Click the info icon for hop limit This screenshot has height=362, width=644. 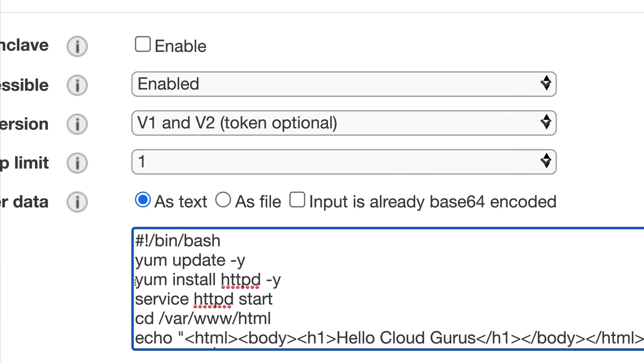(77, 163)
